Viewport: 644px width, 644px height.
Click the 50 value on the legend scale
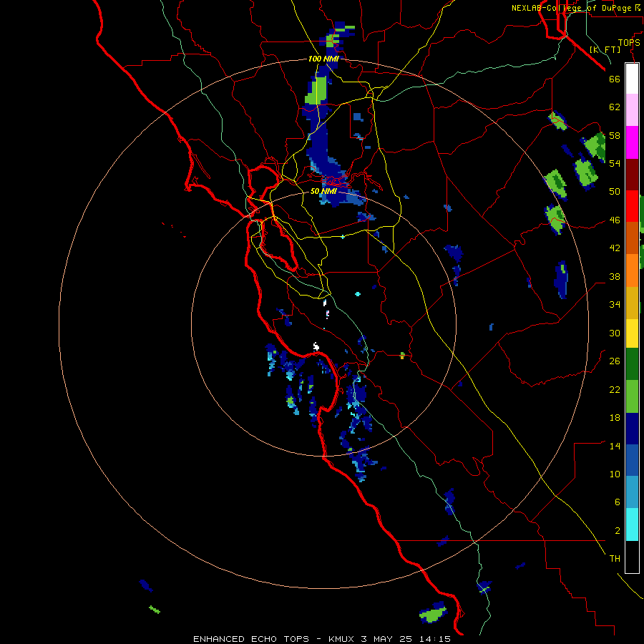tap(615, 191)
